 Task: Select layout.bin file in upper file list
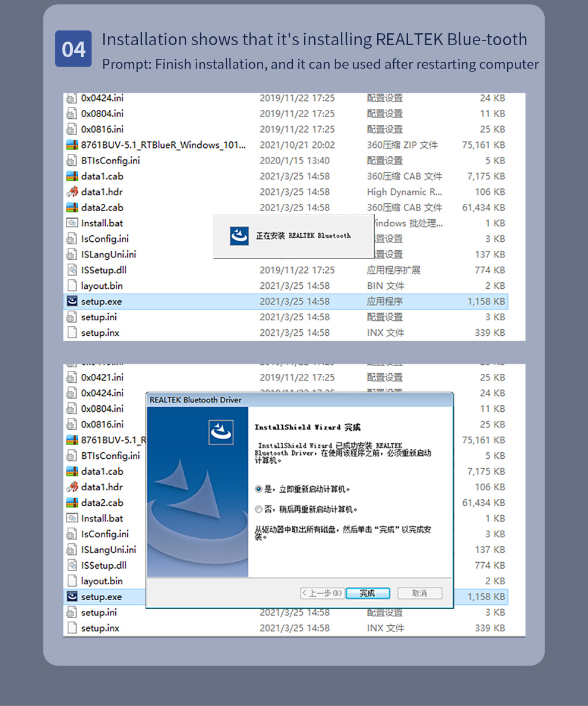[x=102, y=286]
